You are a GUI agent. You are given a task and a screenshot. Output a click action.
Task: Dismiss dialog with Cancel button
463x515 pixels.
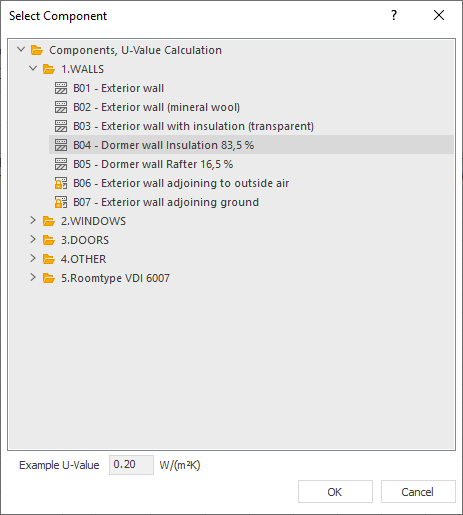tap(418, 492)
